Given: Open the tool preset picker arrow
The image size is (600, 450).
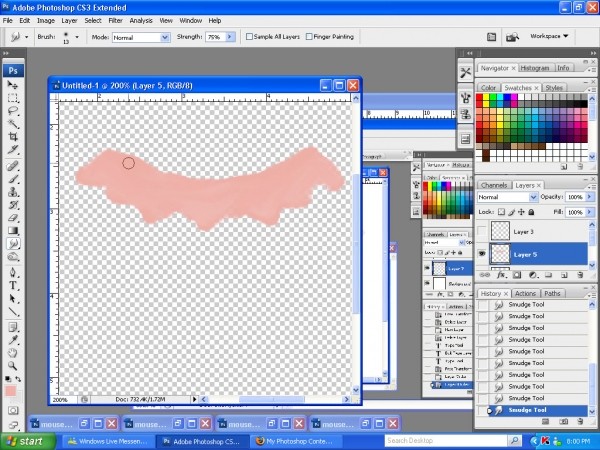Looking at the screenshot, I should 26,37.
